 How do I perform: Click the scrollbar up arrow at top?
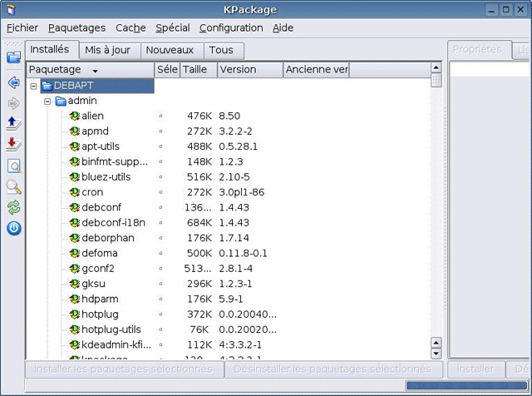(436, 67)
